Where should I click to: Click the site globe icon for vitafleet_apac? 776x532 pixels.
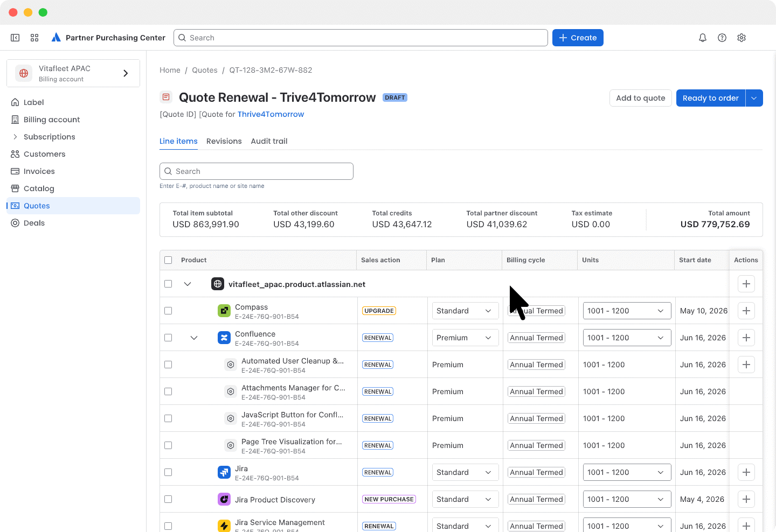coord(218,284)
